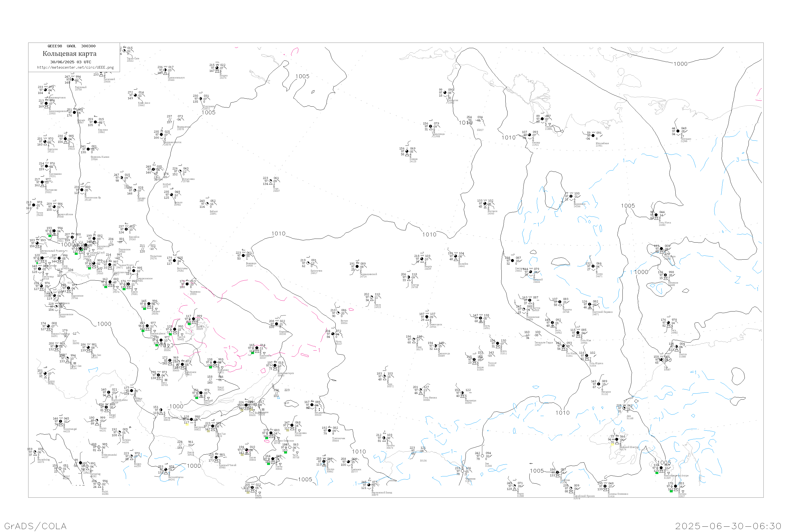Click the 2025-06-30-06:30 timestamp at bottom right

(x=728, y=526)
